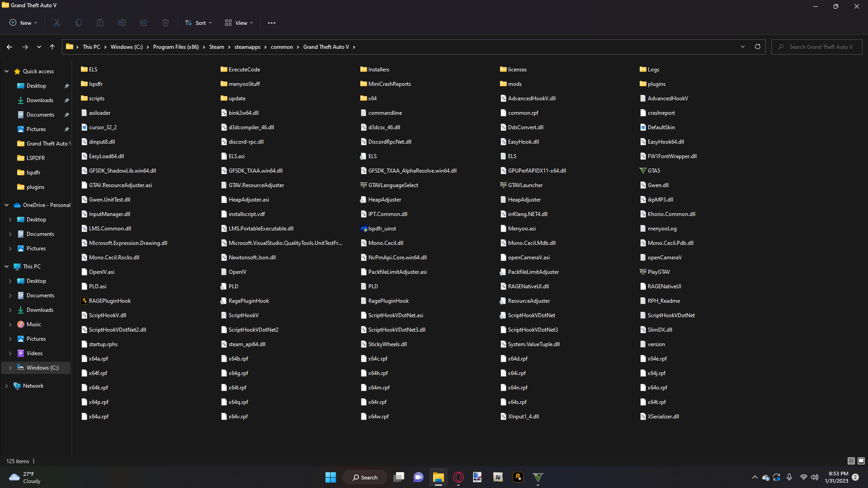Select the PlayGTAV application file
This screenshot has height=488, width=868.
coord(658,272)
